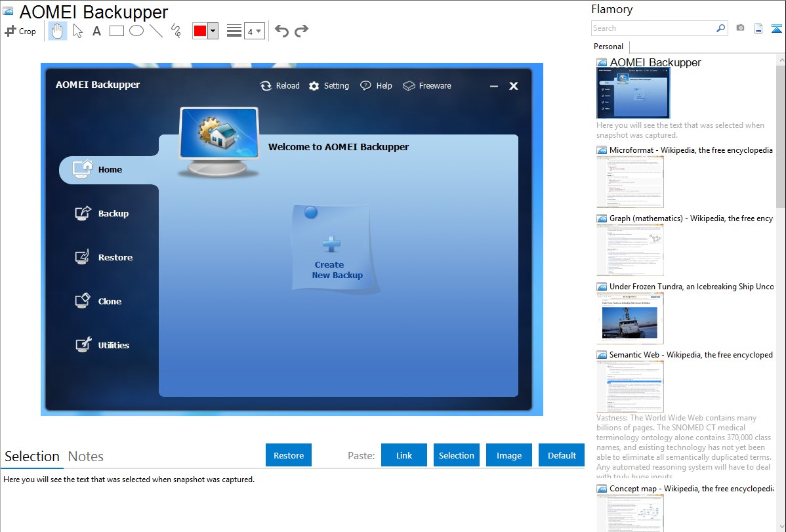Switch to the Personal tab

click(609, 47)
